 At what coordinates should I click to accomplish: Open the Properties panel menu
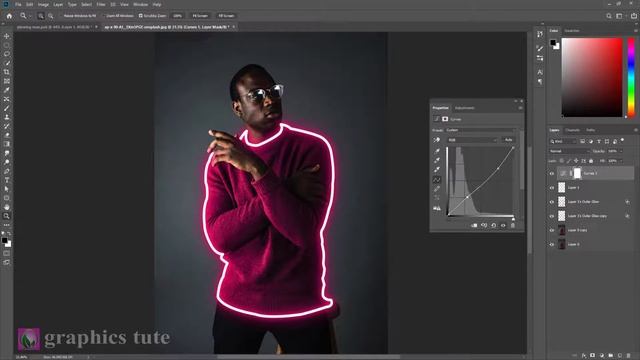(520, 108)
